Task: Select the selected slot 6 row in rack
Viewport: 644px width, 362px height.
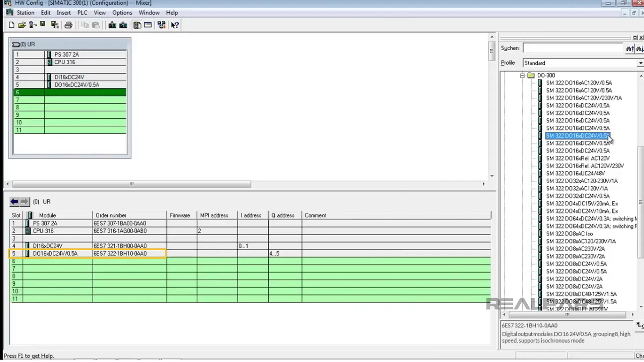Action: (70, 92)
